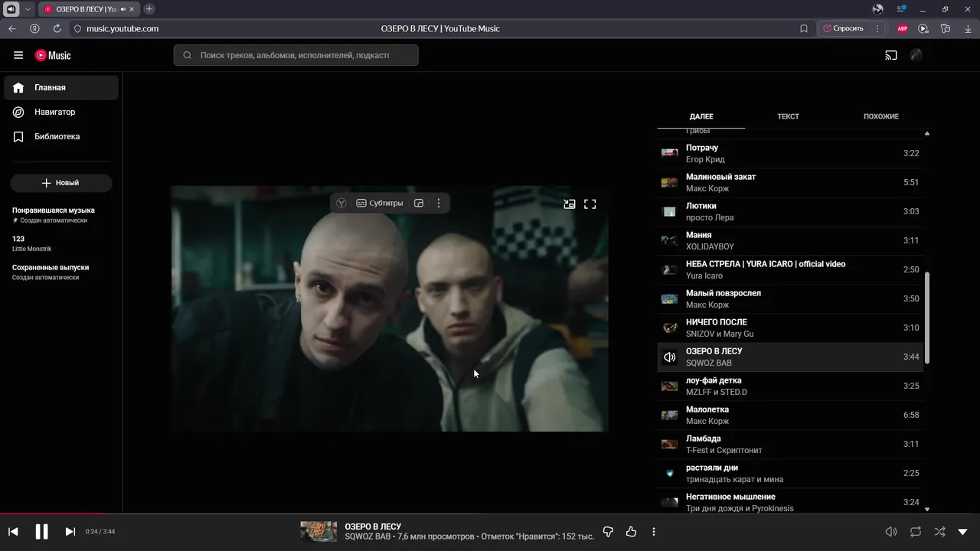The height and width of the screenshot is (551, 980).
Task: Open the browser downloads icon
Action: 967,28
